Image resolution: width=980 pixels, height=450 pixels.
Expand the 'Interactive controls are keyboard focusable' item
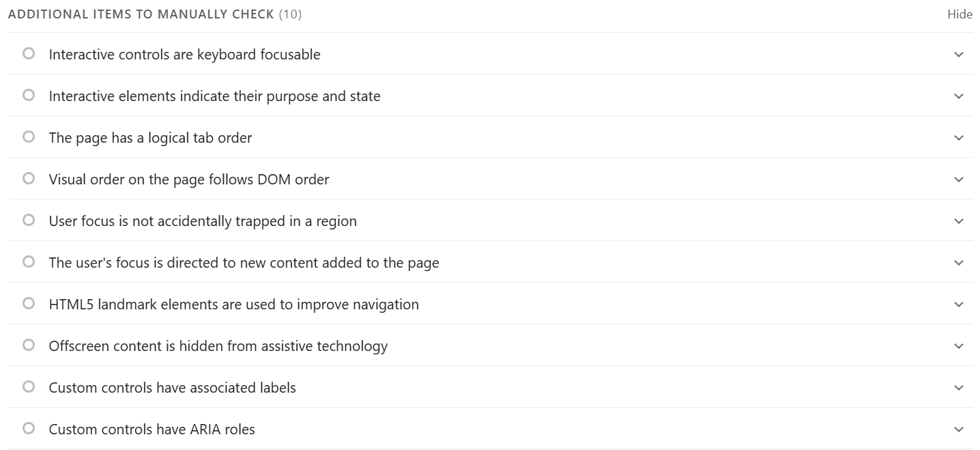click(958, 55)
